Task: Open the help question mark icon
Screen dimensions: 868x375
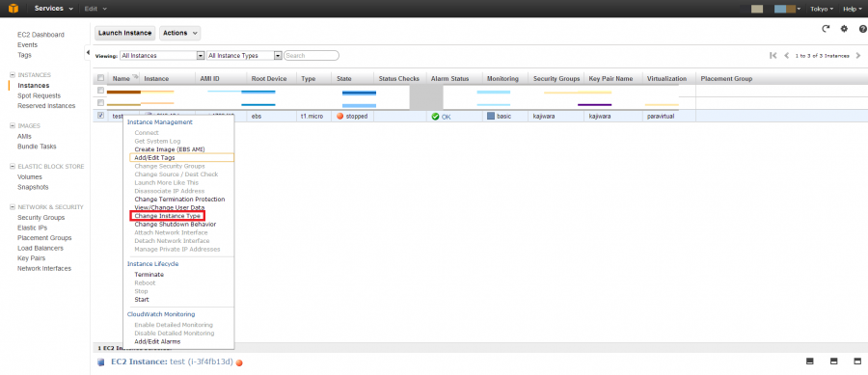Action: pos(862,29)
